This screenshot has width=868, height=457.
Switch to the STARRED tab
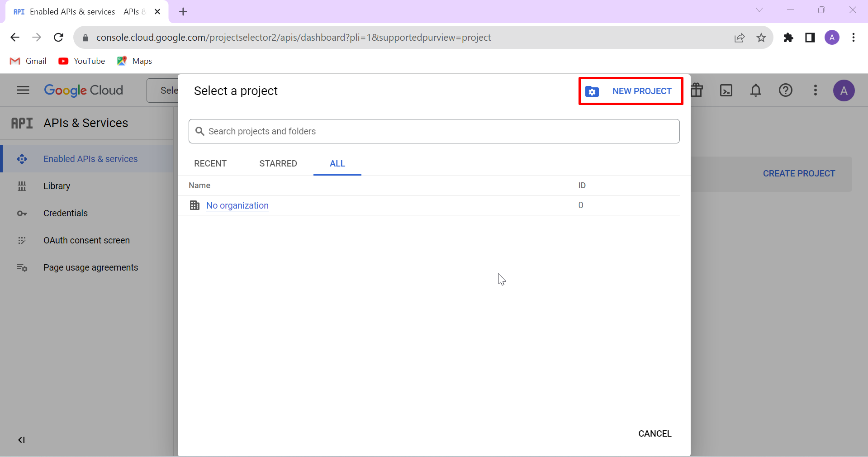pos(278,164)
